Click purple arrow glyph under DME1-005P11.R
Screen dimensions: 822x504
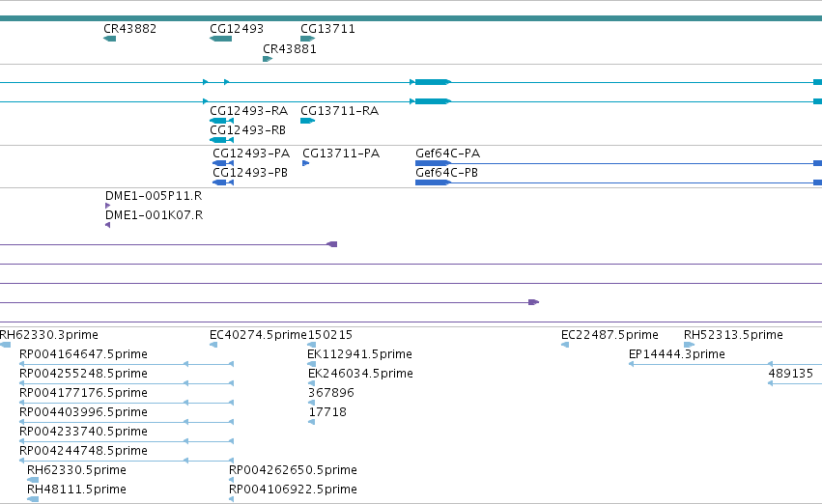[x=107, y=206]
